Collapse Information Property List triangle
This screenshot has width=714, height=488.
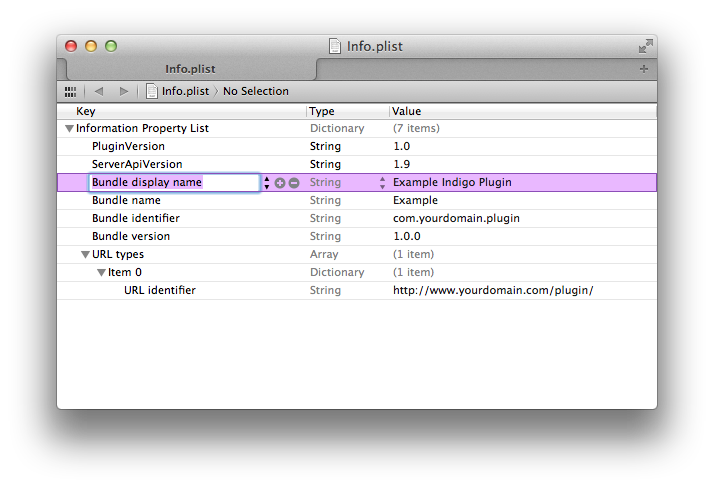(x=69, y=129)
